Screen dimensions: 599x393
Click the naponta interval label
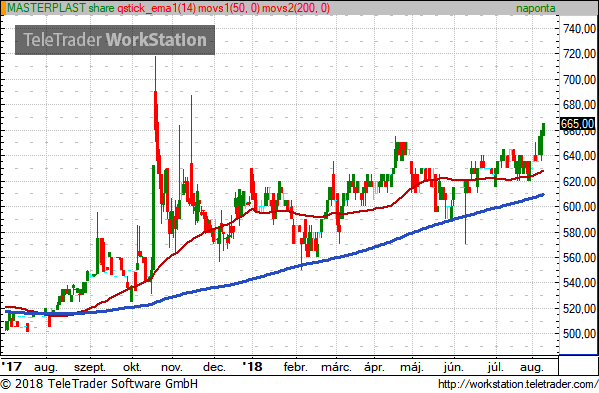point(536,8)
